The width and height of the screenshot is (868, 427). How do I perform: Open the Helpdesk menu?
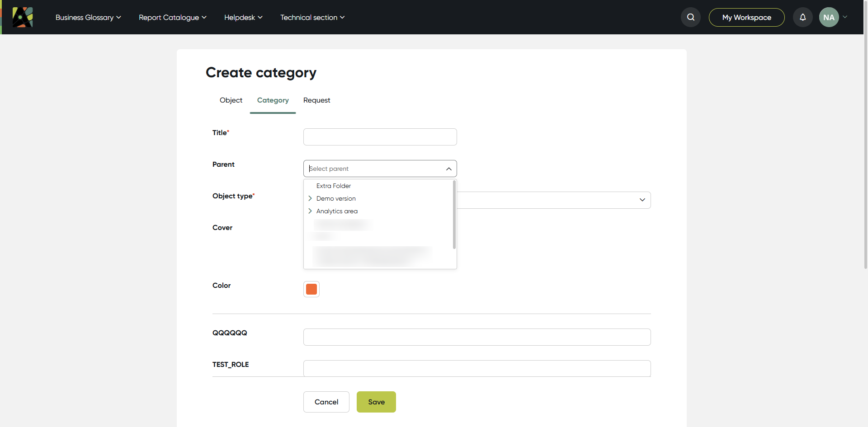243,17
